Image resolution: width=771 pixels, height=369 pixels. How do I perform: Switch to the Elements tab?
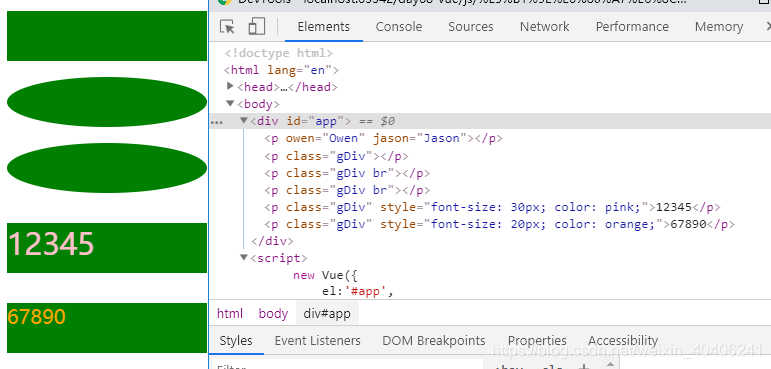(x=324, y=27)
